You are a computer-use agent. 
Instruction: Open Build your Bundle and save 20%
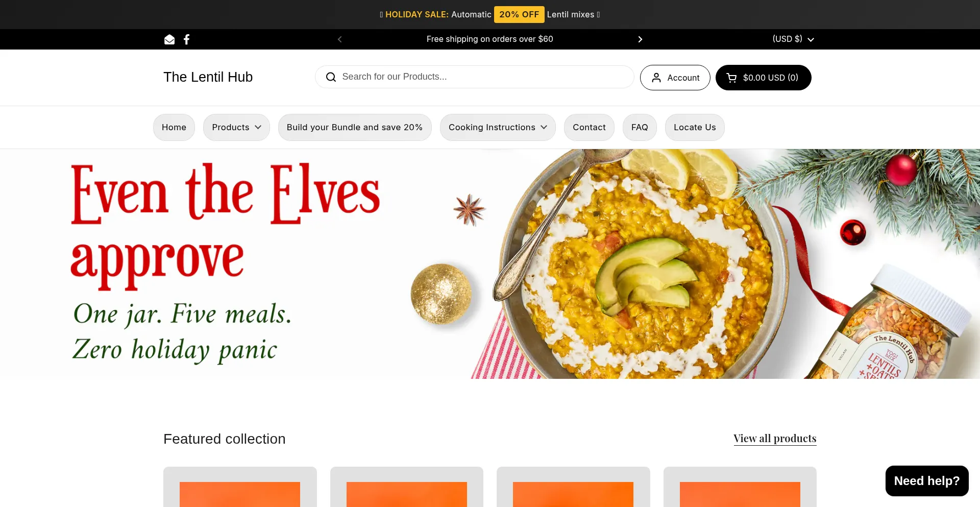click(355, 127)
